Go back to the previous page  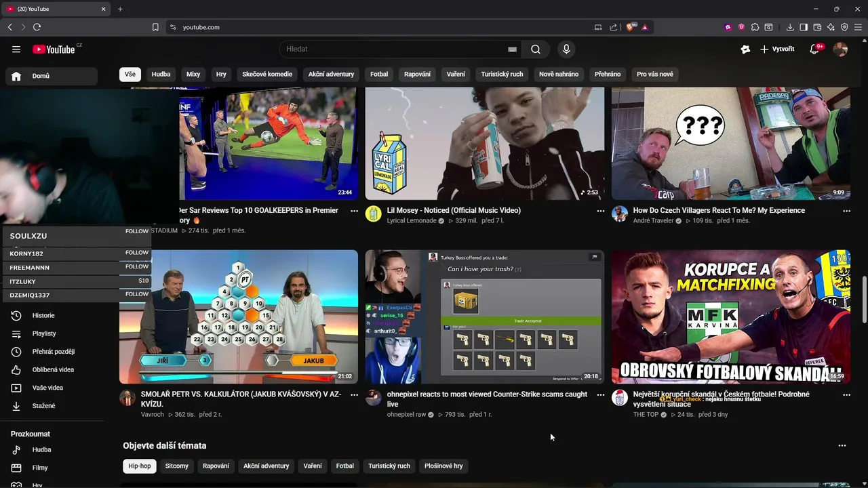click(x=9, y=27)
